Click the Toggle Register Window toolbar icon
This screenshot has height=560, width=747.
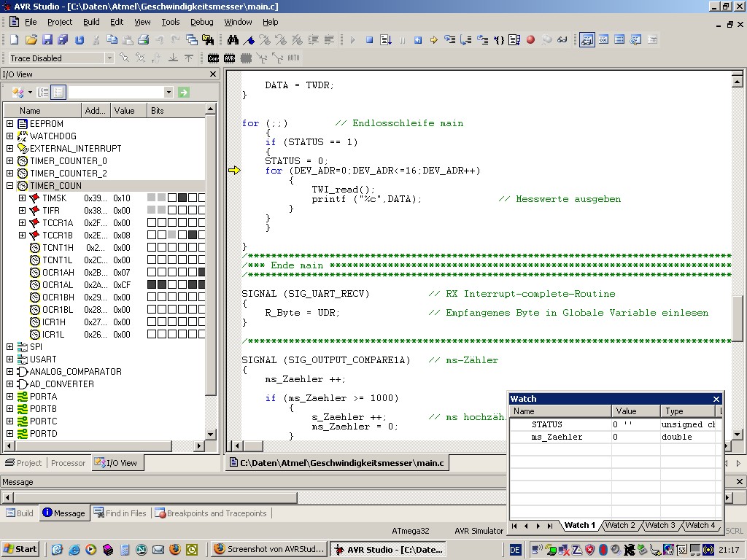click(x=603, y=40)
